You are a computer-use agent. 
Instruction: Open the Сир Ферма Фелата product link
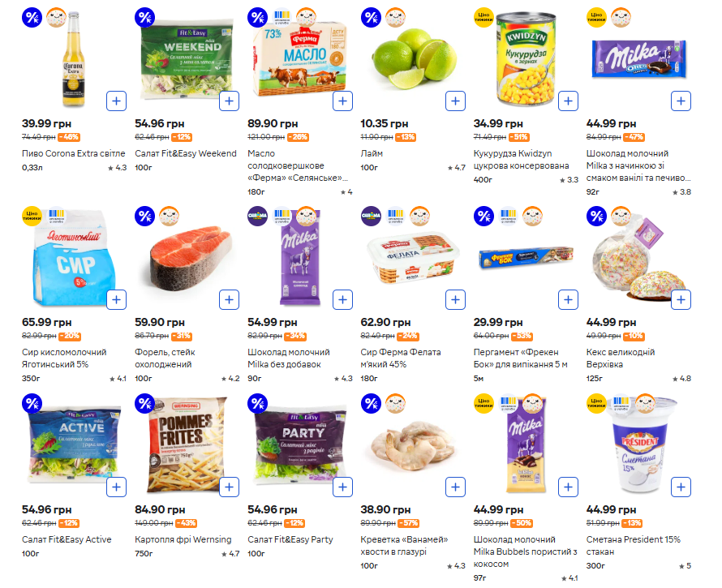pos(401,358)
